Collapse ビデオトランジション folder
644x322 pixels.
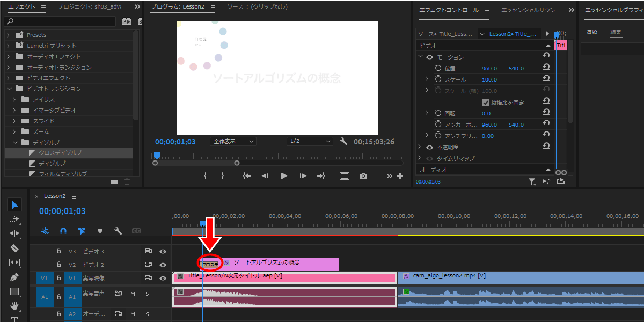pos(9,89)
